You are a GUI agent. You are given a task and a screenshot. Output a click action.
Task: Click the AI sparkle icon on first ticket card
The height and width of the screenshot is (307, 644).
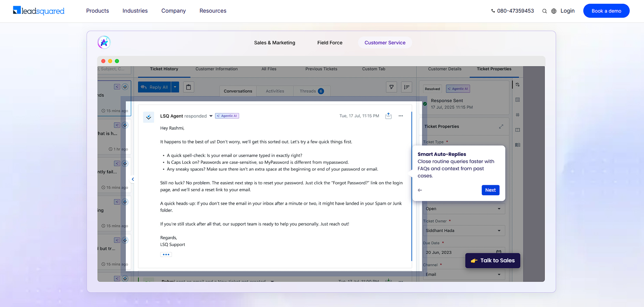coord(117,87)
